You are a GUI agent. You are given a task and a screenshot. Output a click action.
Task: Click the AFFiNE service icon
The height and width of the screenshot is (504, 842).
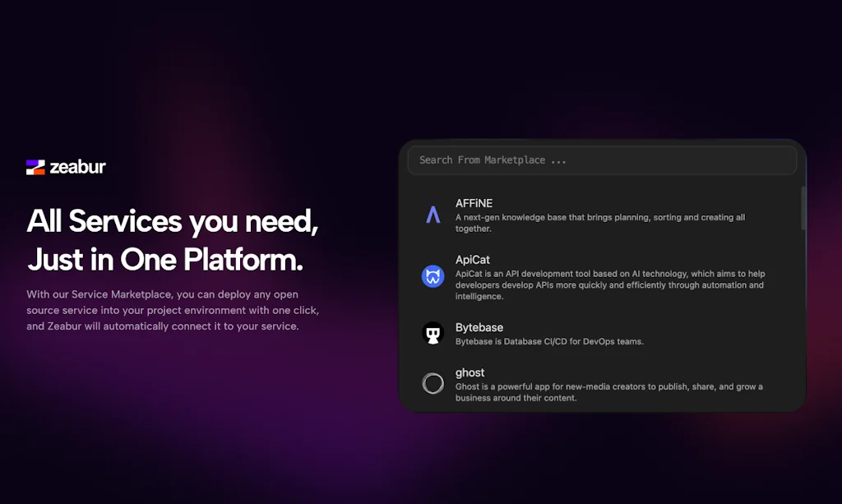[x=433, y=215]
